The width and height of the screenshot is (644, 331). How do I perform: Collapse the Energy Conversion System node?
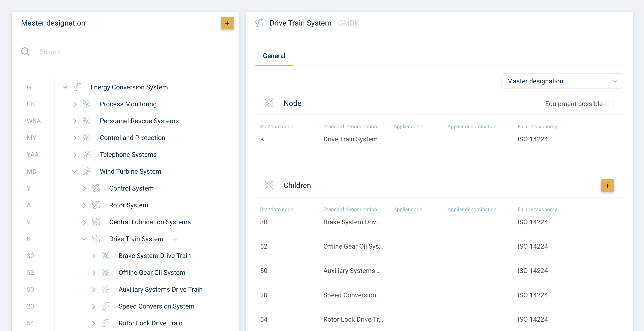click(65, 87)
